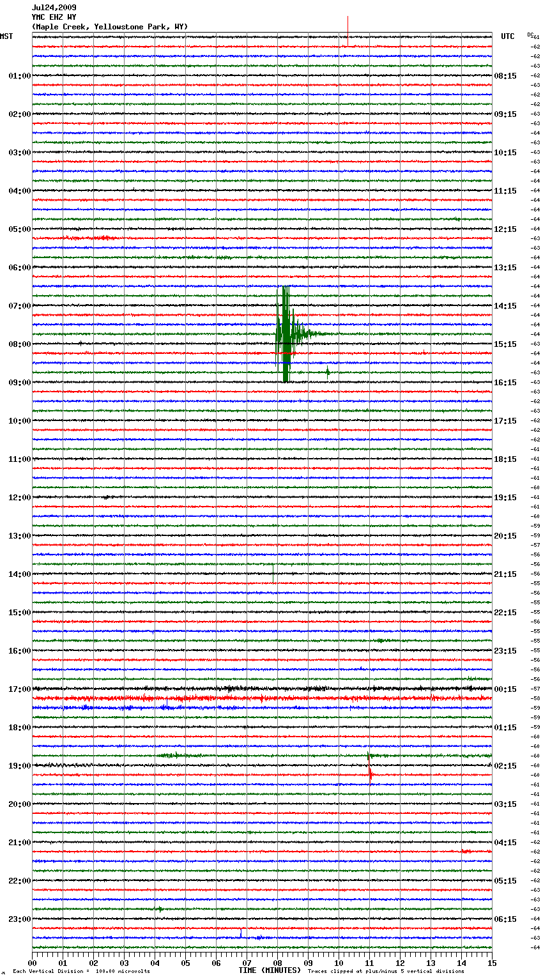Select the 02:00 MST time label
543x980 pixels.
(x=20, y=114)
